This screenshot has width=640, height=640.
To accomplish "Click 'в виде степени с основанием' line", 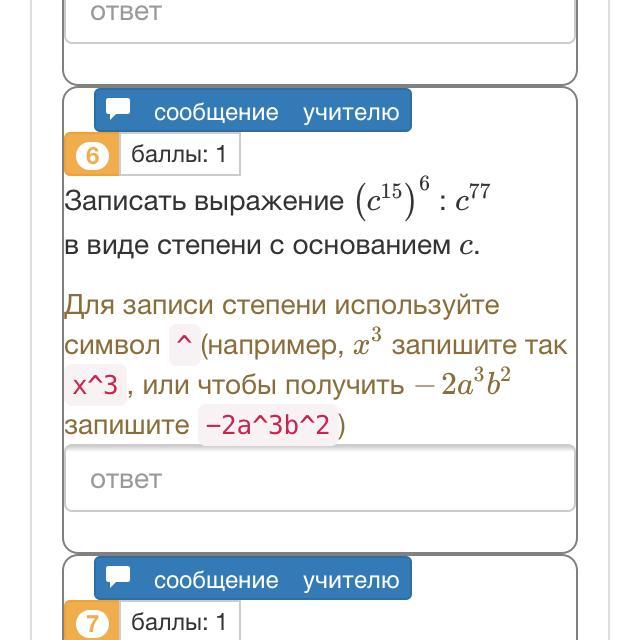I will click(x=258, y=245).
